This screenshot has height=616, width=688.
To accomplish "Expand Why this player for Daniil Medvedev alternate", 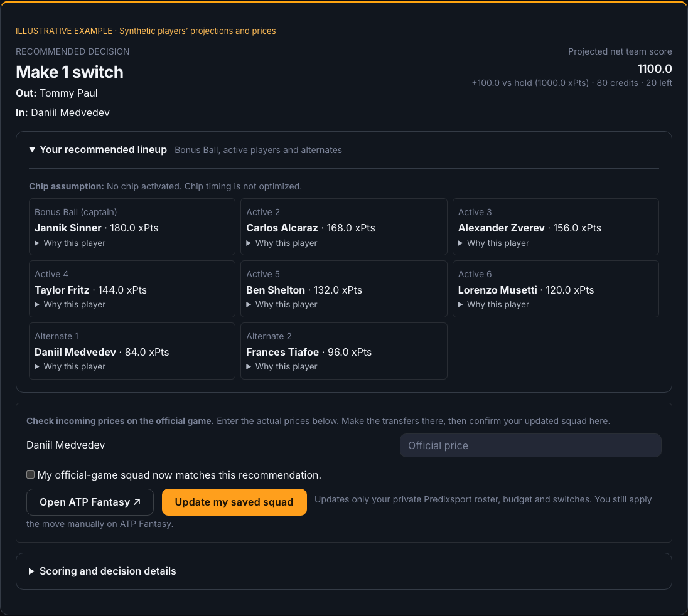I will (70, 366).
